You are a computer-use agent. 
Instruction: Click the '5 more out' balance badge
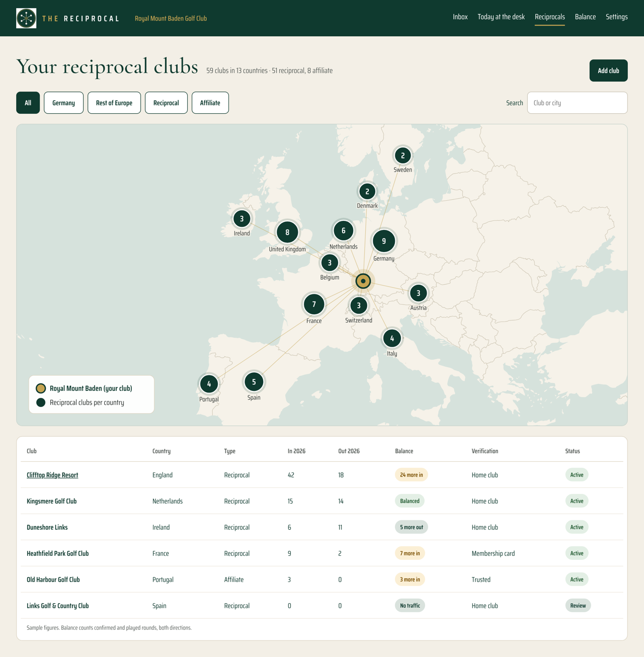(412, 527)
